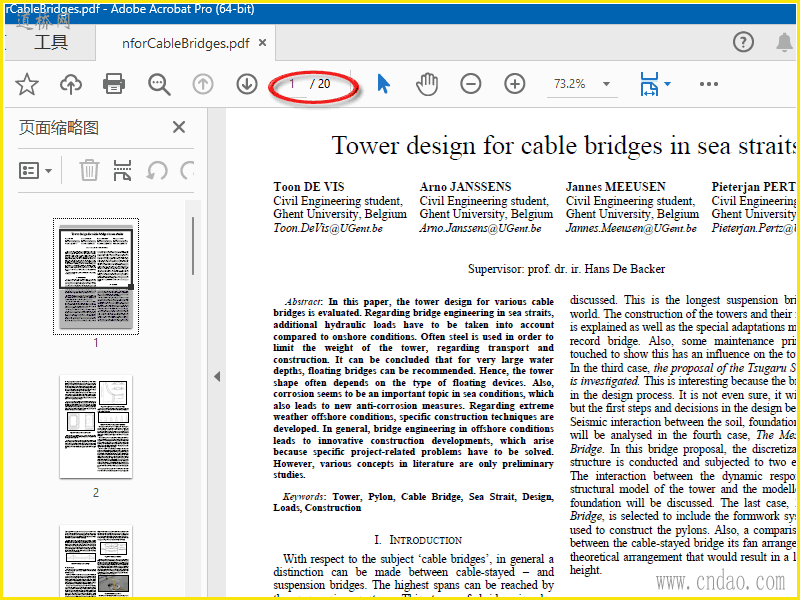Open thumbnail options list dropdown
Screen dimensions: 800x600
[36, 170]
